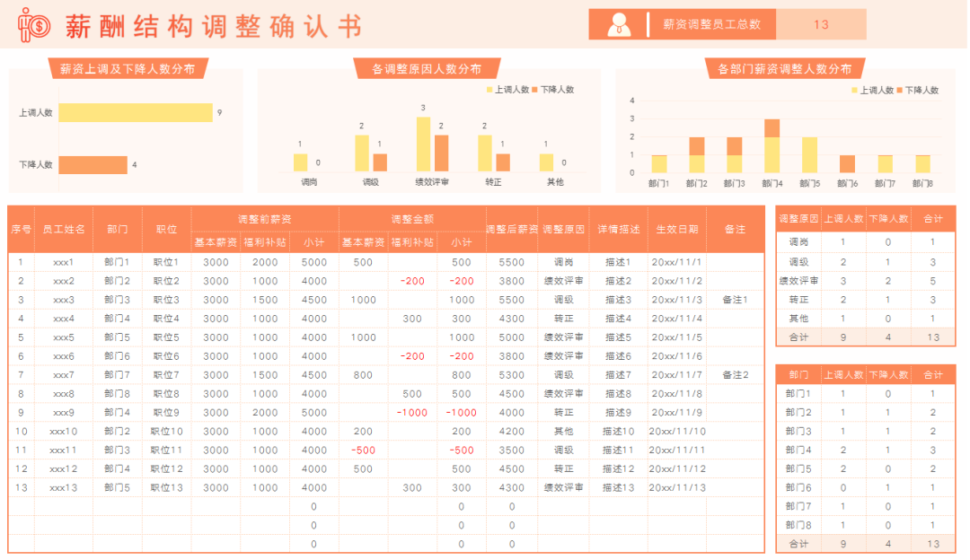Click the 调整原因 header in right summary table
970x560 pixels.
pyautogui.click(x=798, y=219)
